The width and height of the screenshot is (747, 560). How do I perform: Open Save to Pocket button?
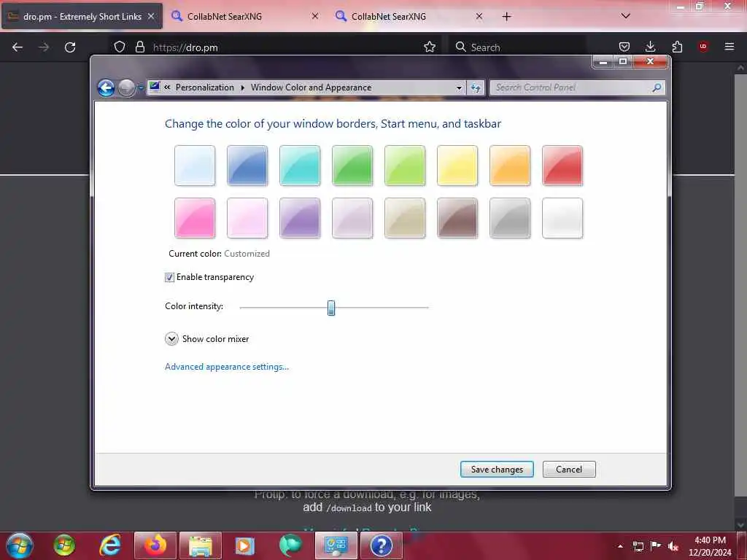(624, 47)
